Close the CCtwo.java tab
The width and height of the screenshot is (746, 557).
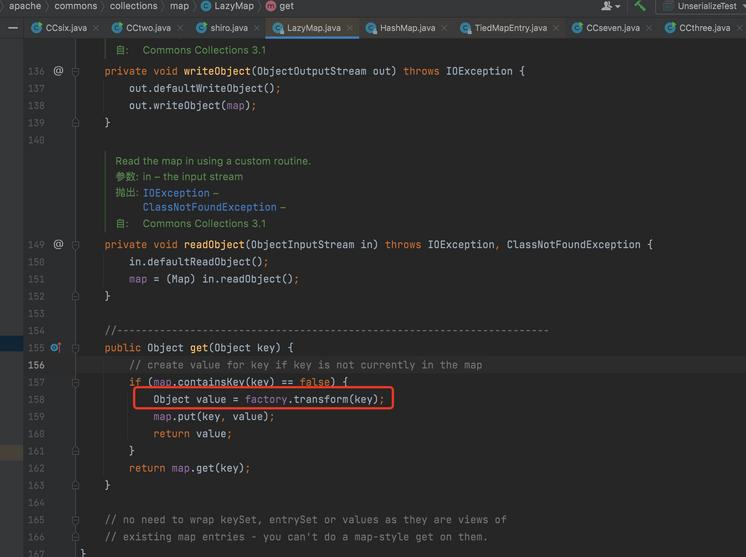click(180, 28)
